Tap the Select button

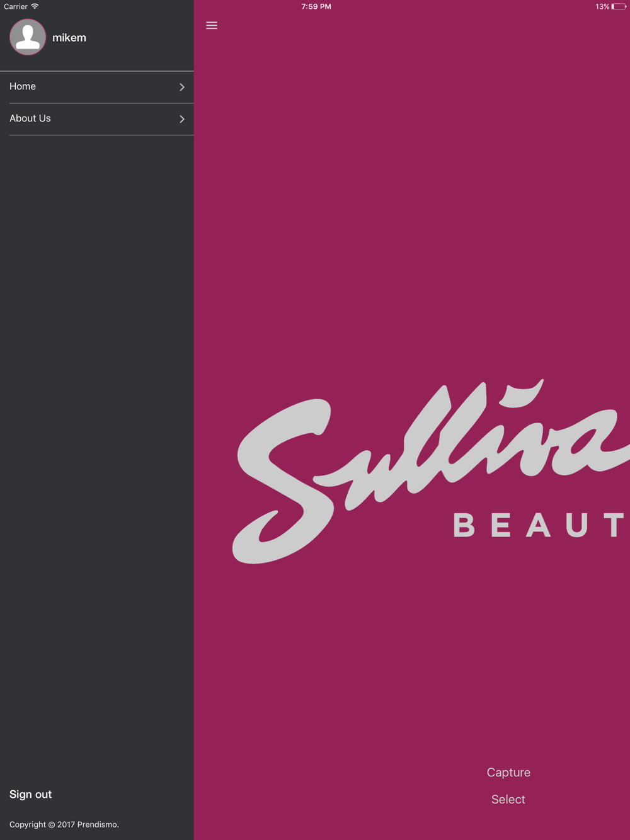tap(508, 800)
